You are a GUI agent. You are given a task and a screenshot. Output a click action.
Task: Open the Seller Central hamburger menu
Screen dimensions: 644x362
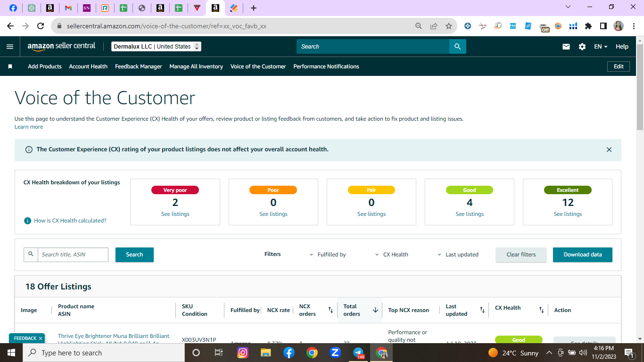click(10, 47)
